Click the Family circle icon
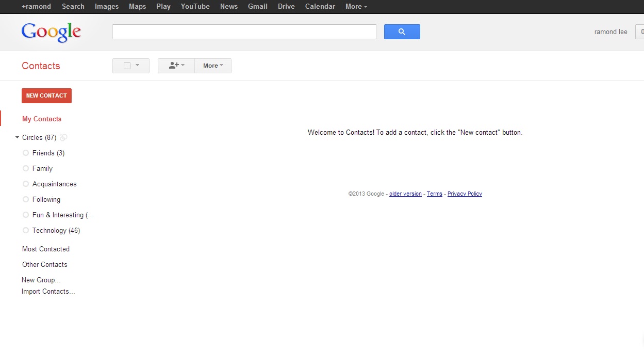 (x=26, y=168)
